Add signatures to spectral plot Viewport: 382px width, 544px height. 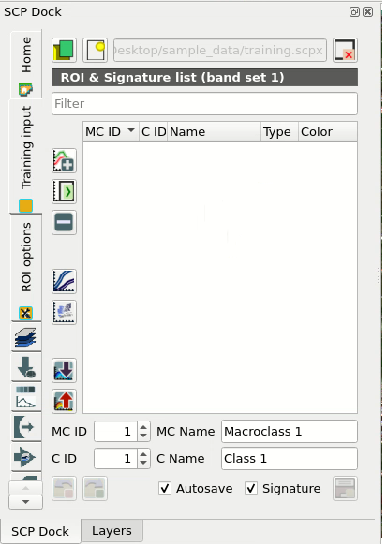(x=64, y=281)
